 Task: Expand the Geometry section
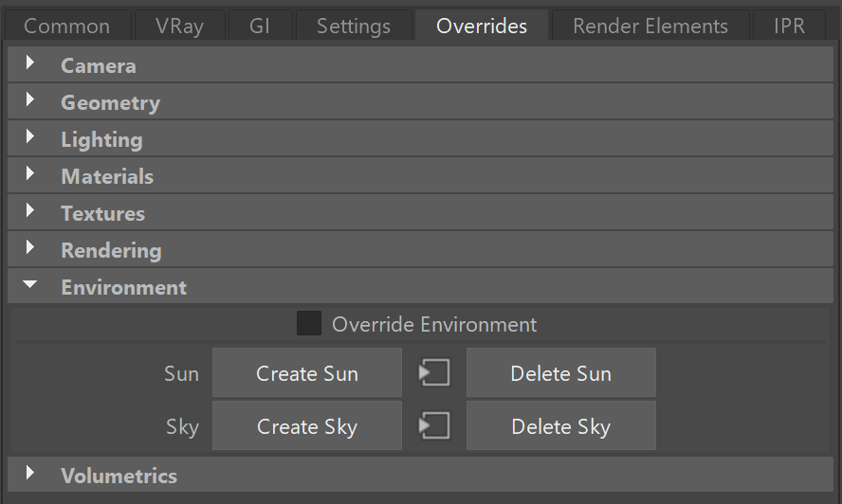pos(30,99)
